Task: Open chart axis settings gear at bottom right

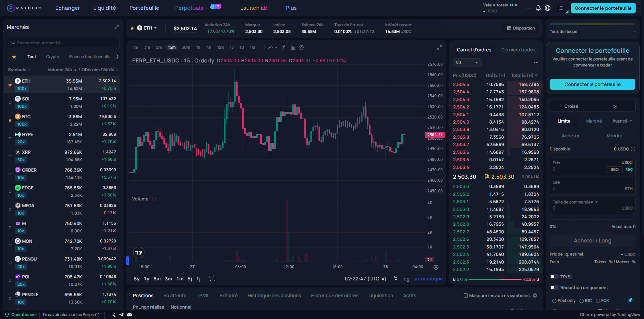Action: [436, 267]
